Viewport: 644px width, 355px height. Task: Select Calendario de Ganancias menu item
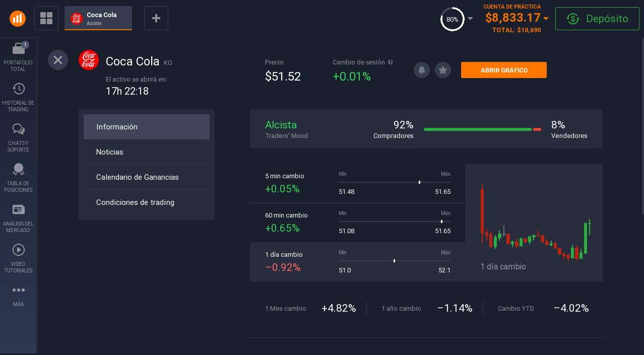tap(147, 177)
